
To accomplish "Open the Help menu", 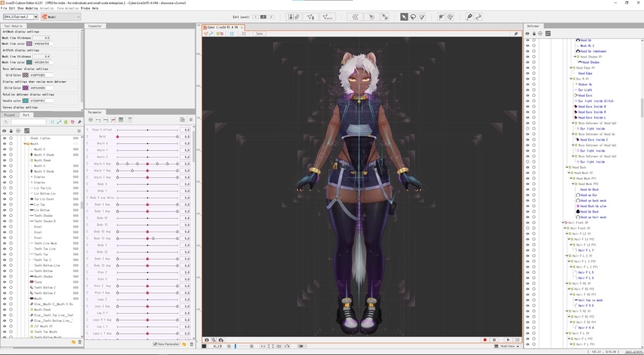I will click(95, 9).
